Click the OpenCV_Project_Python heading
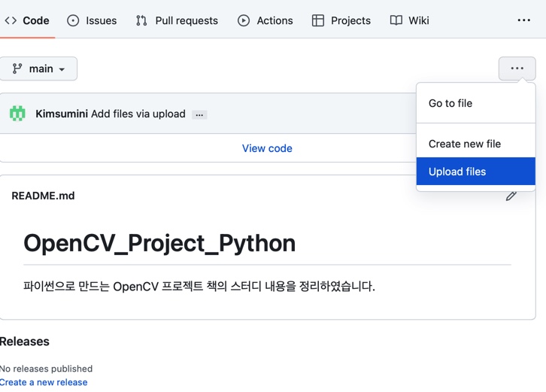 159,243
